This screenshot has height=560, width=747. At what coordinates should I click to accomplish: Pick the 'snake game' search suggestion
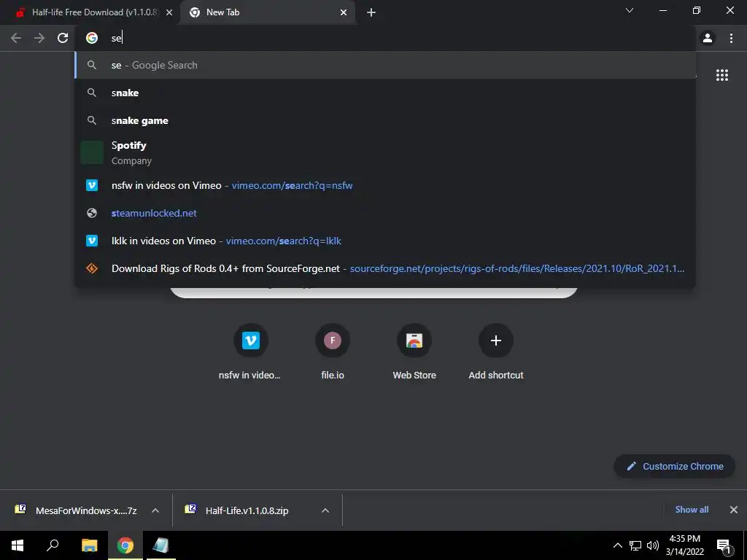click(x=385, y=120)
